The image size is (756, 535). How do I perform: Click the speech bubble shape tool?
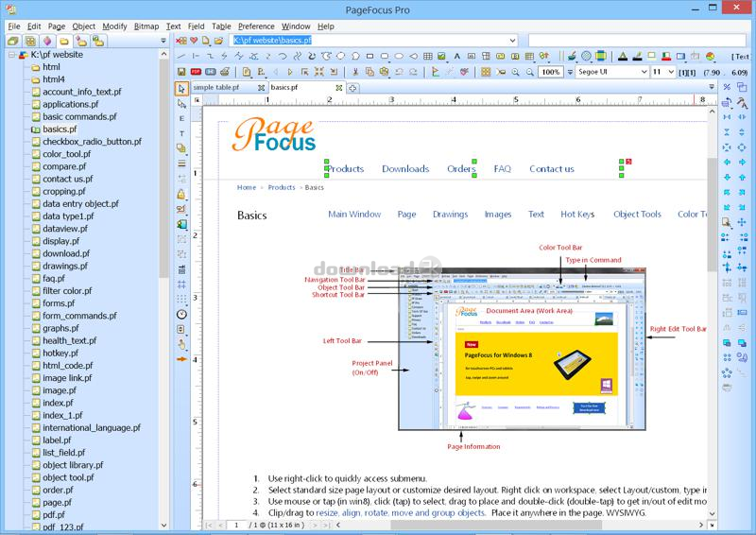coord(355,57)
